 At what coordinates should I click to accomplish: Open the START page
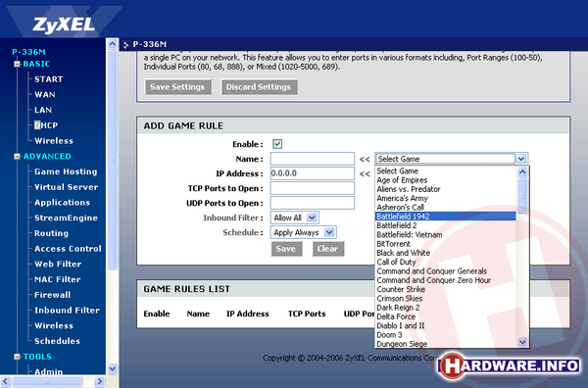click(x=48, y=79)
